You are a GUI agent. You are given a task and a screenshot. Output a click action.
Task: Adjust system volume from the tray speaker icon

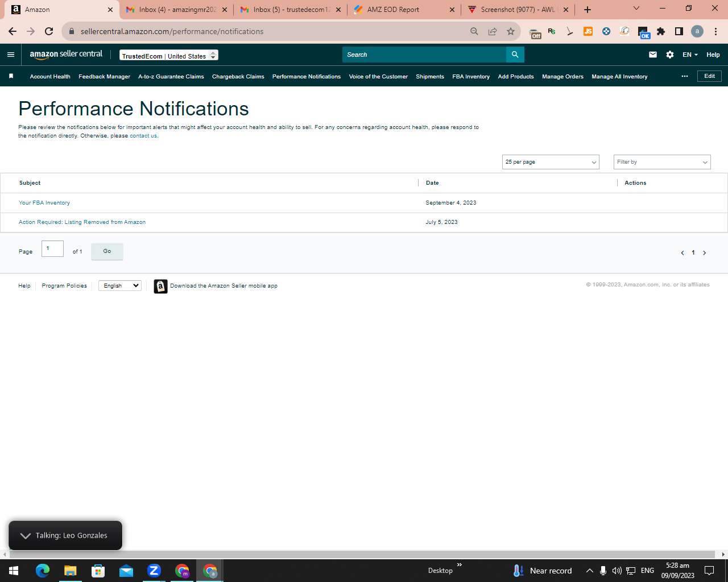pyautogui.click(x=617, y=571)
